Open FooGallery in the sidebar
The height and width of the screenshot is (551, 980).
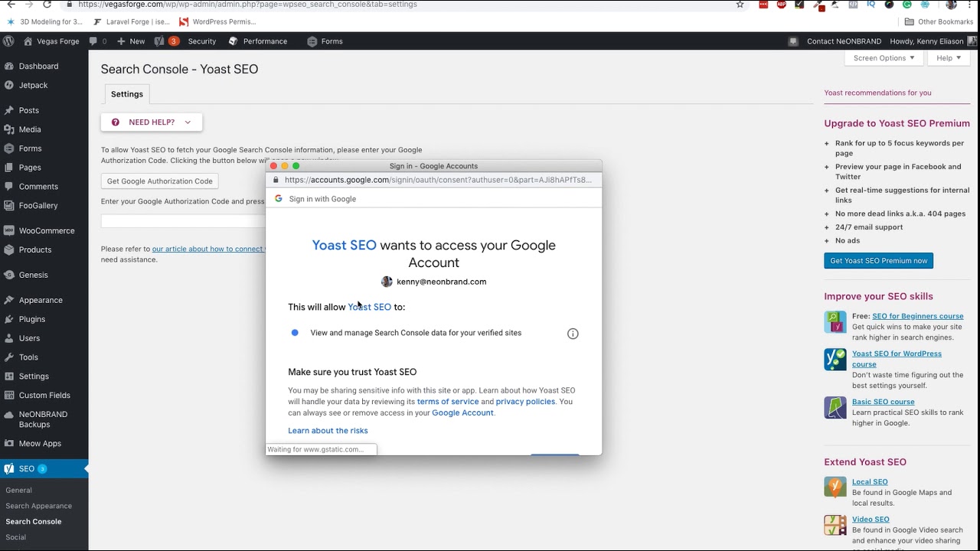[38, 206]
